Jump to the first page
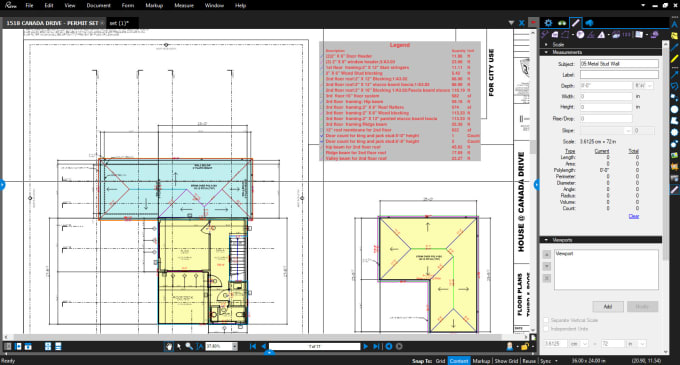The height and width of the screenshot is (365, 680). coord(253,346)
